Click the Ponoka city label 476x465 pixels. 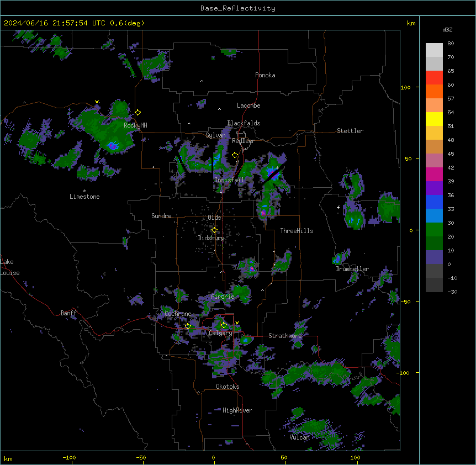point(265,75)
